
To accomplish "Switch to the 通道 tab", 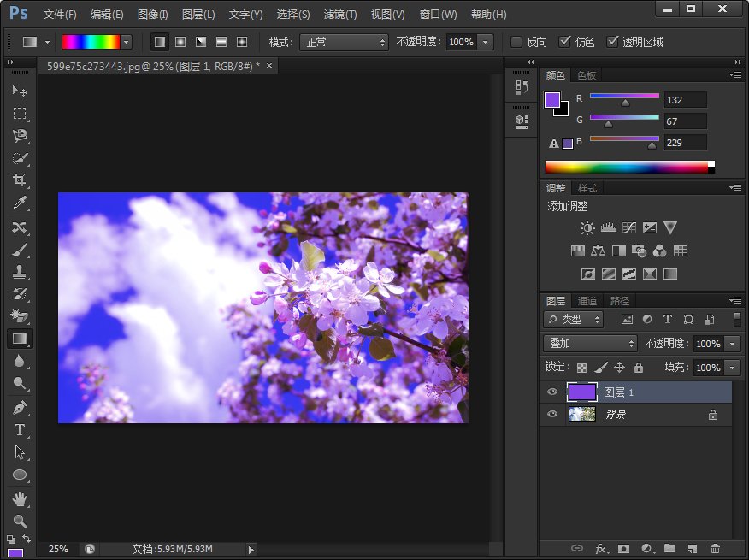I will tap(587, 300).
